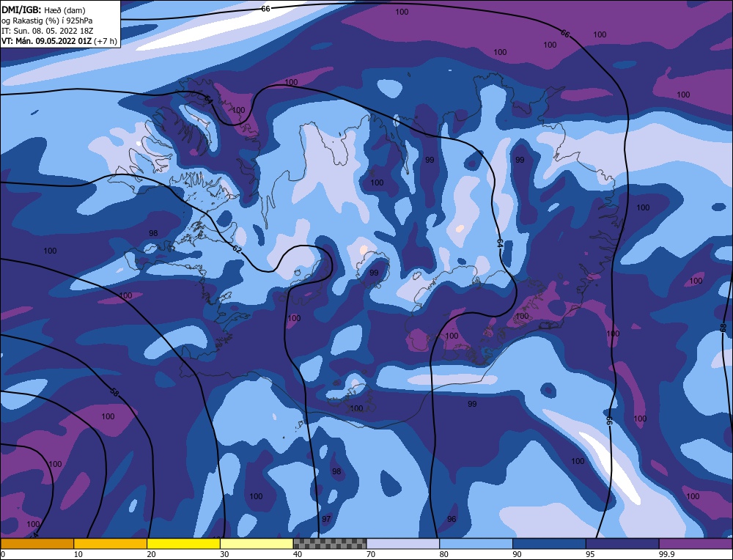Click the '58' height contour label
733x560 pixels.
(114, 391)
